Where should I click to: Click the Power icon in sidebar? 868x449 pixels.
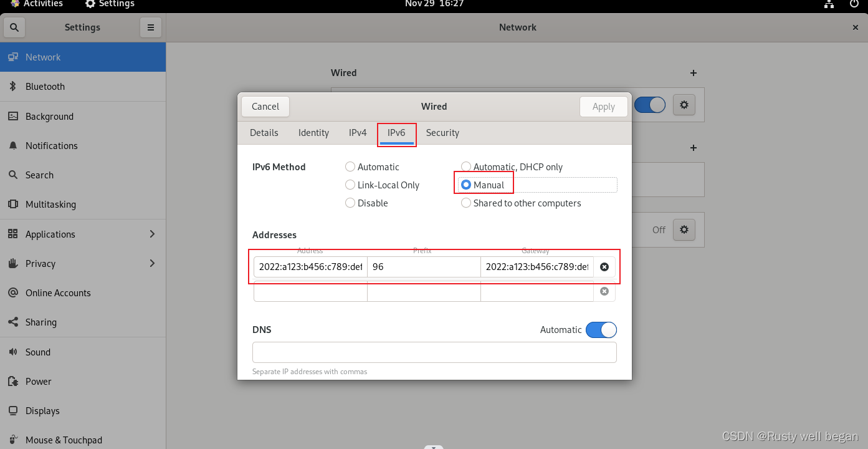12,382
